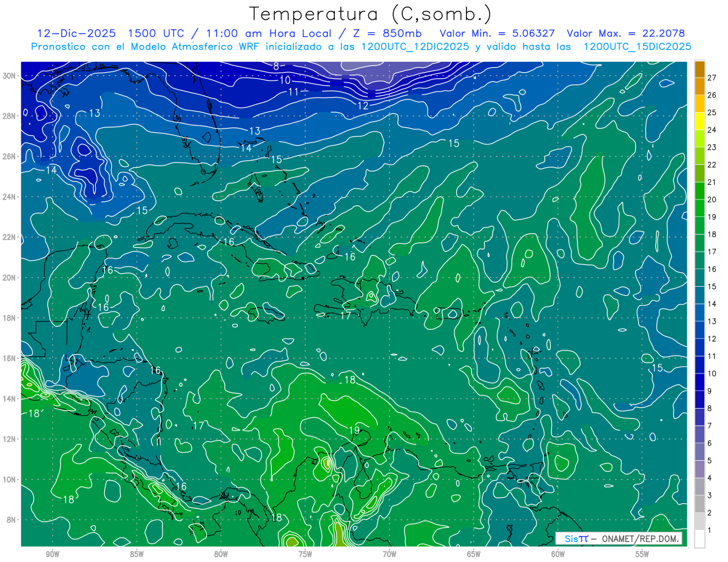Pick the yellow legend swatch between 24 and 25
This screenshot has width=728, height=562.
(700, 121)
